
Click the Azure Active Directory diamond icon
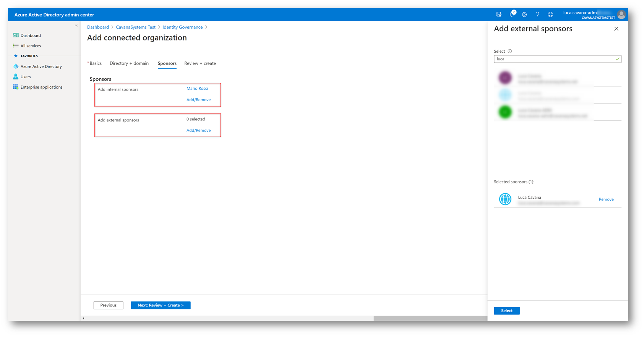click(16, 66)
